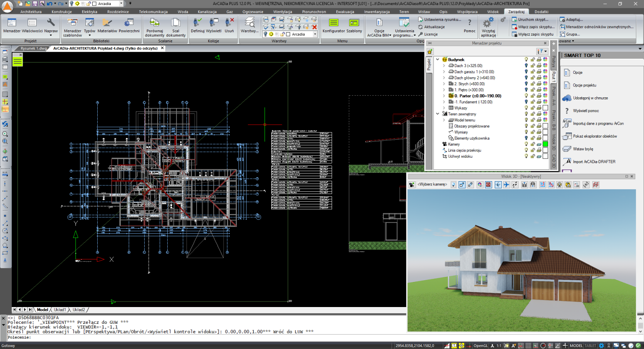Click Wstaw bryłę in Smart Top 10

click(583, 149)
